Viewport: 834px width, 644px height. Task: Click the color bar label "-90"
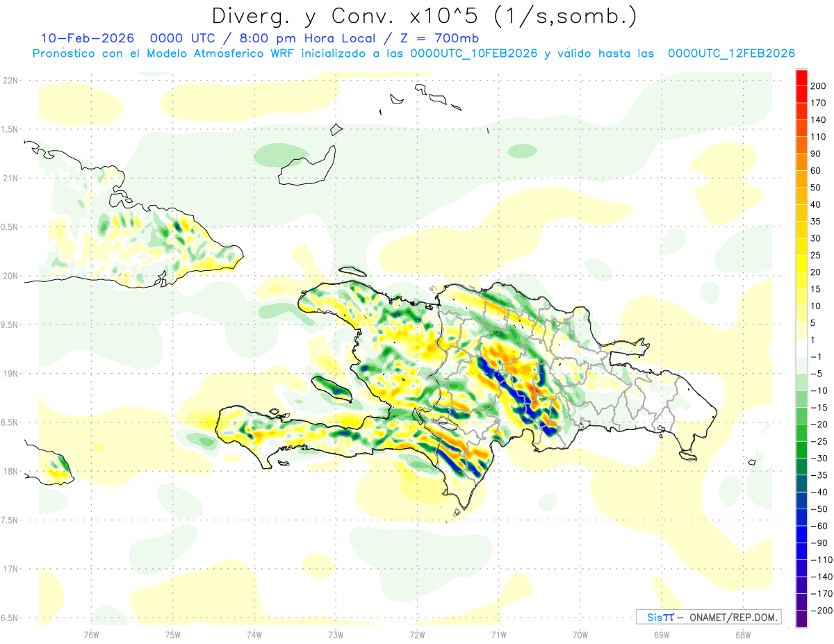821,543
